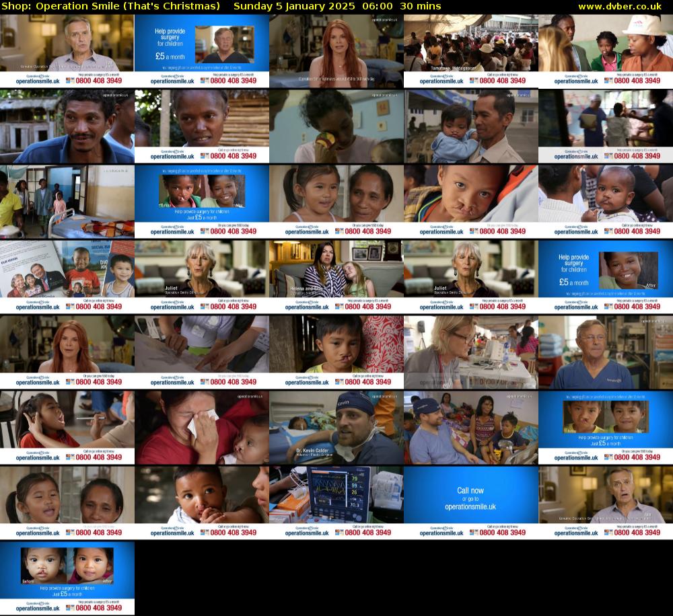Select close-up of child against orange jacket

pyautogui.click(x=471, y=202)
